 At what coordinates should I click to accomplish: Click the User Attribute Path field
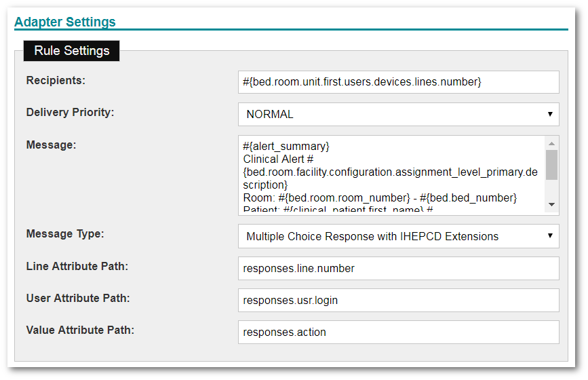(398, 300)
